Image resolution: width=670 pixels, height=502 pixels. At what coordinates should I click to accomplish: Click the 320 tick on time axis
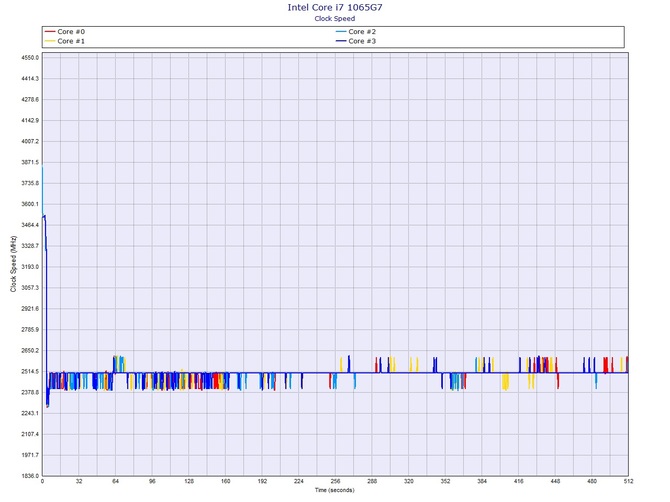pos(408,481)
